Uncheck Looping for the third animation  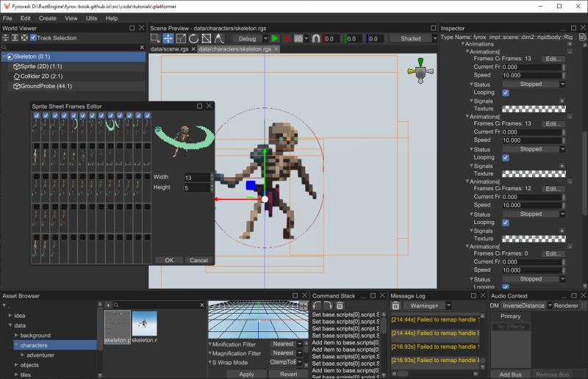click(506, 223)
